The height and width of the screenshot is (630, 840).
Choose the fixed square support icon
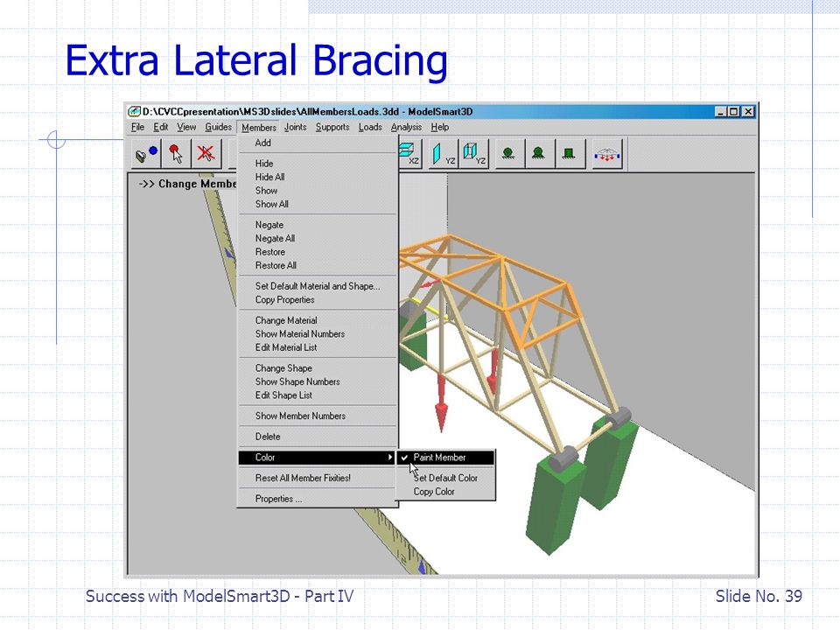click(569, 154)
